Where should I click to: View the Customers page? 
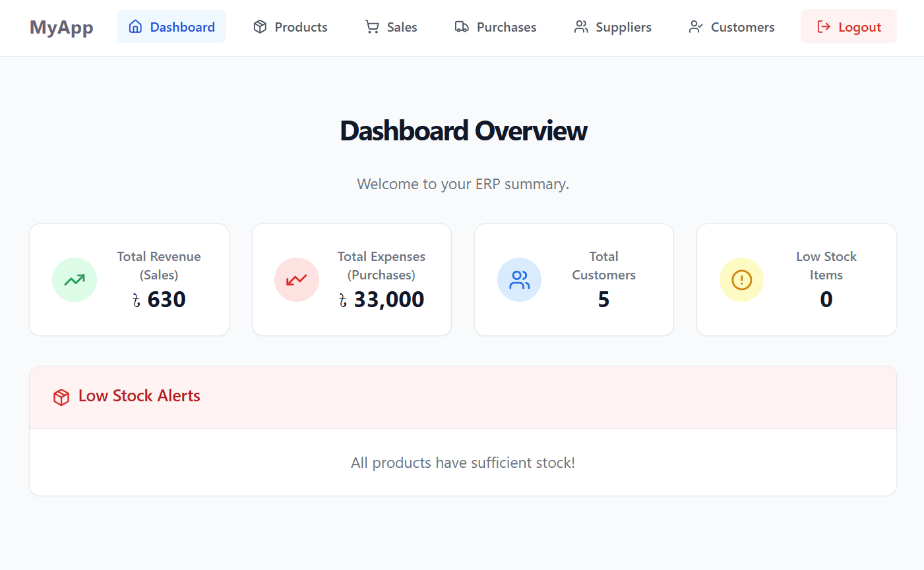(731, 26)
